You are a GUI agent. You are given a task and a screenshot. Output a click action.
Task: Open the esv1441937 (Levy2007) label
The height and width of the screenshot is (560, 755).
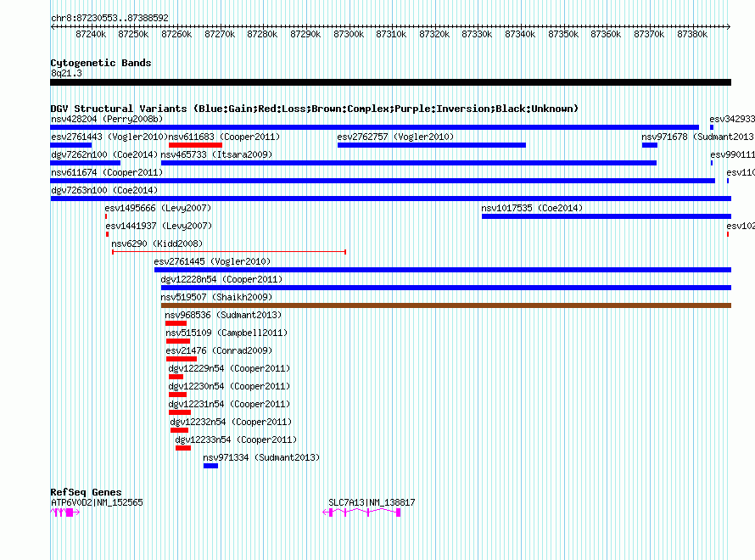[159, 226]
